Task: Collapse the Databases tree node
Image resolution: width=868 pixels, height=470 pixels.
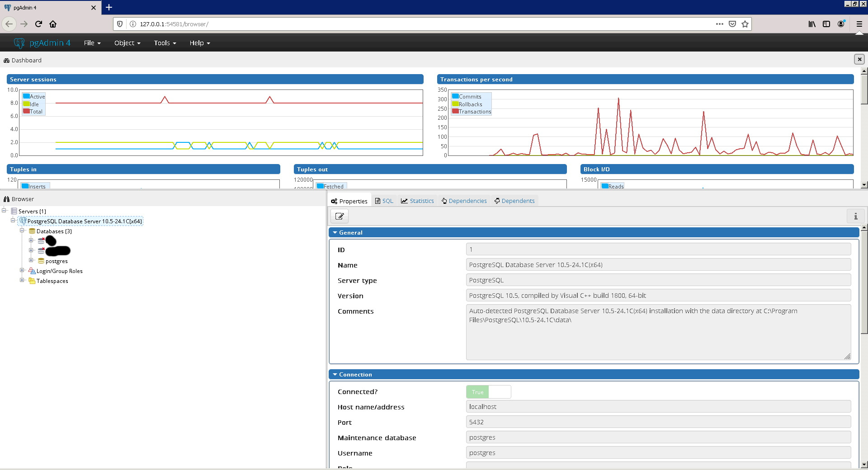Action: pyautogui.click(x=22, y=230)
